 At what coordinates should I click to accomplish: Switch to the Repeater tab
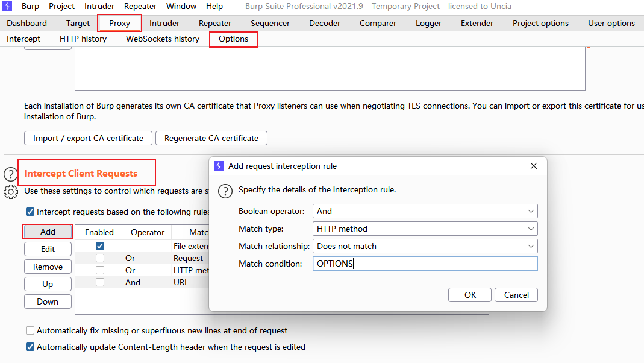215,23
